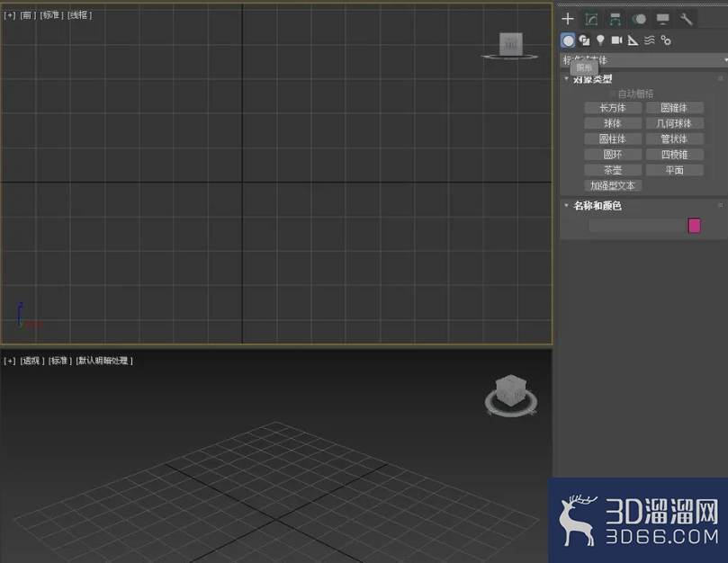Select the Cameras category icon
Viewport: 728px width, 563px height.
[616, 40]
